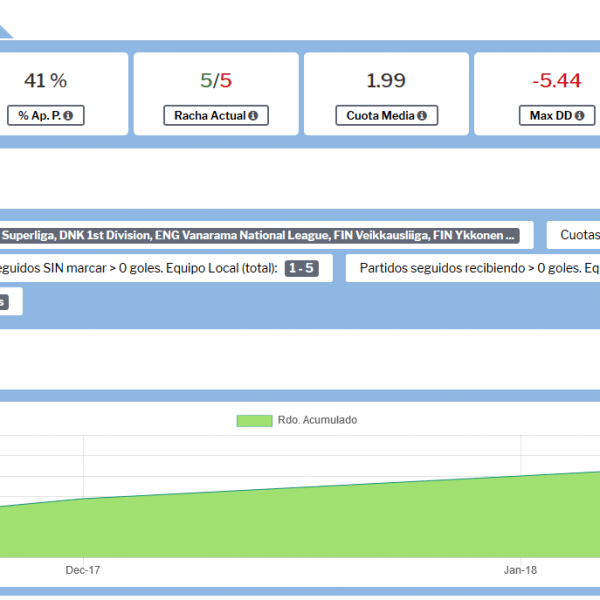The image size is (600, 600).
Task: Click the red -5.44 drawdown value
Action: click(x=557, y=81)
